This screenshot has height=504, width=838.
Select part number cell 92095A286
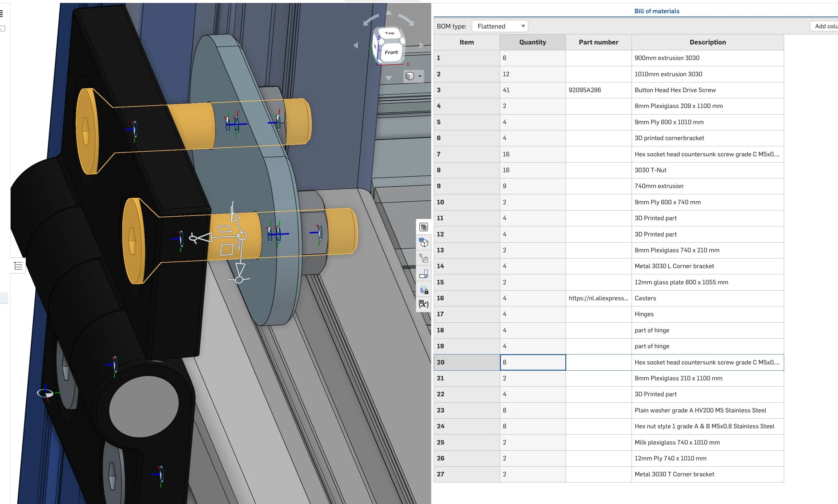tap(599, 90)
